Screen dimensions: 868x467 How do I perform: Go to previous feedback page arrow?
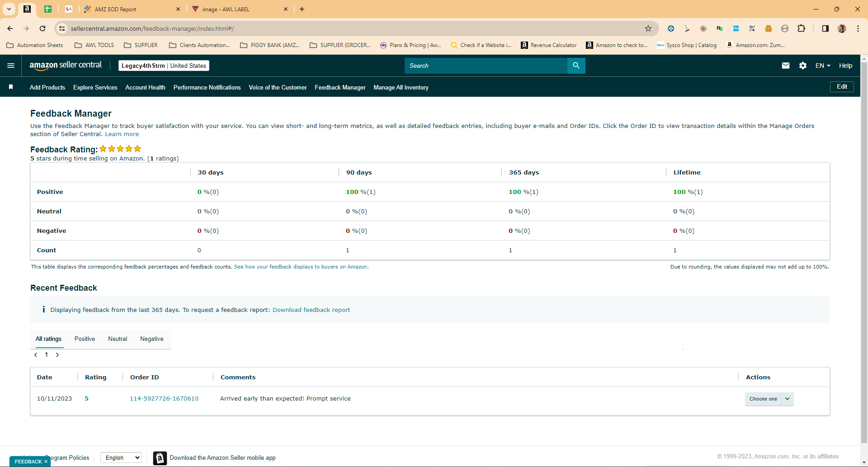coord(36,355)
